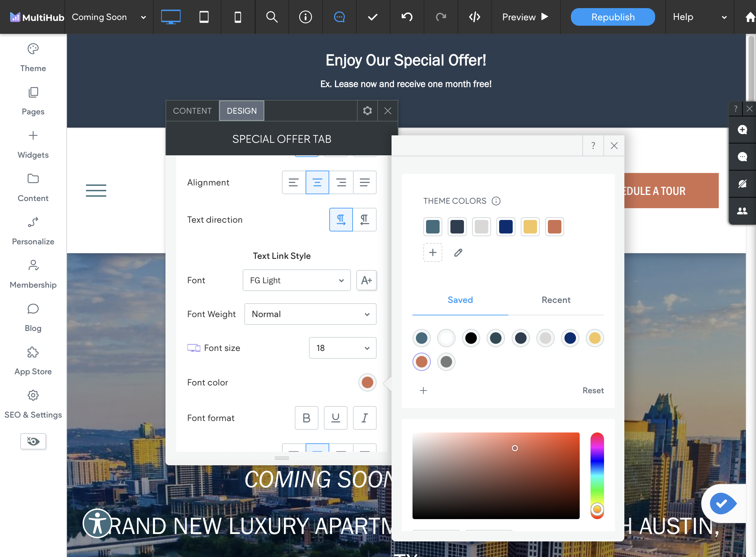Toggle bold font format
The image size is (756, 557).
pos(307,418)
